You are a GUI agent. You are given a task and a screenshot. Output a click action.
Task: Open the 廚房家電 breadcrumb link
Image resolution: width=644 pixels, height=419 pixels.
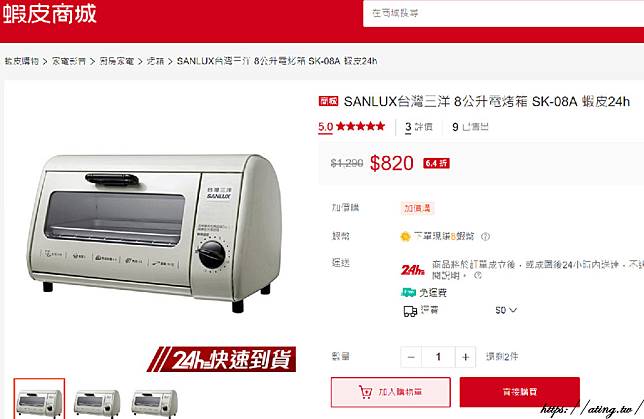pos(117,61)
